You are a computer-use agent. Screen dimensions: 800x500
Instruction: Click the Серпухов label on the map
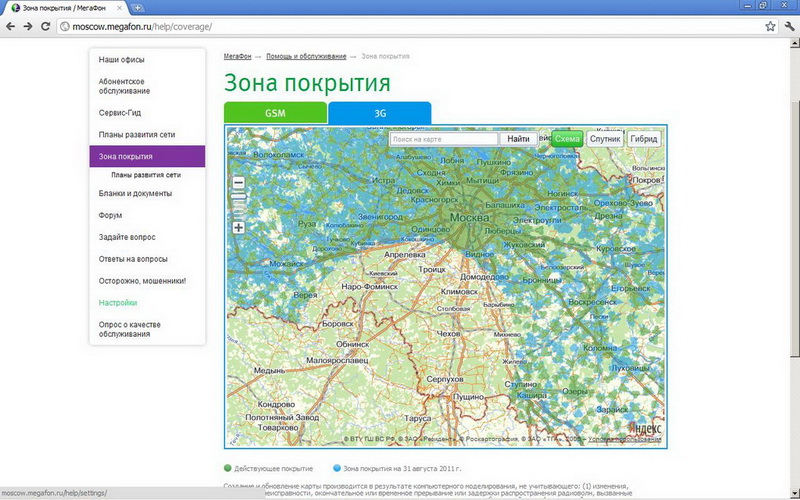445,379
